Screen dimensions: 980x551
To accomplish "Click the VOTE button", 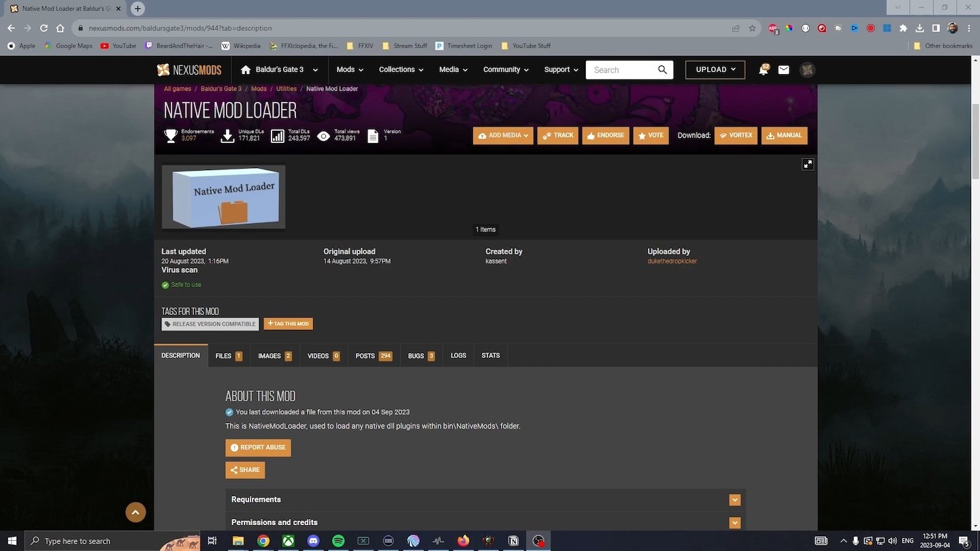I will tap(651, 135).
